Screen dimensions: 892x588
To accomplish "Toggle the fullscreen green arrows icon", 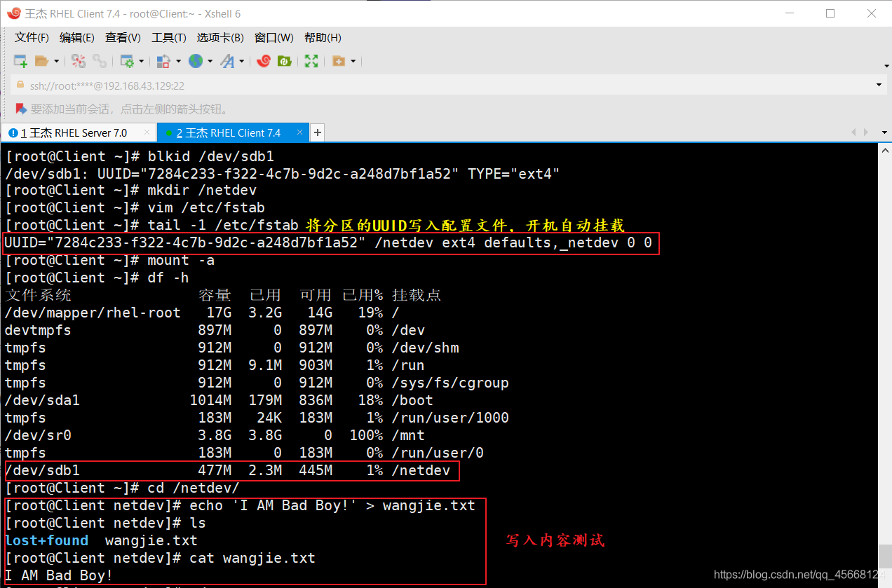I will pos(311,62).
